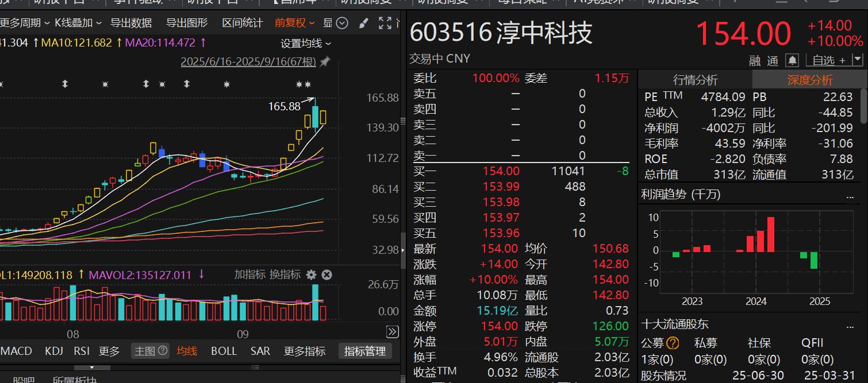Open the K线叠加 dropdown menu
Viewport: 868px width, 383px height.
[x=78, y=23]
